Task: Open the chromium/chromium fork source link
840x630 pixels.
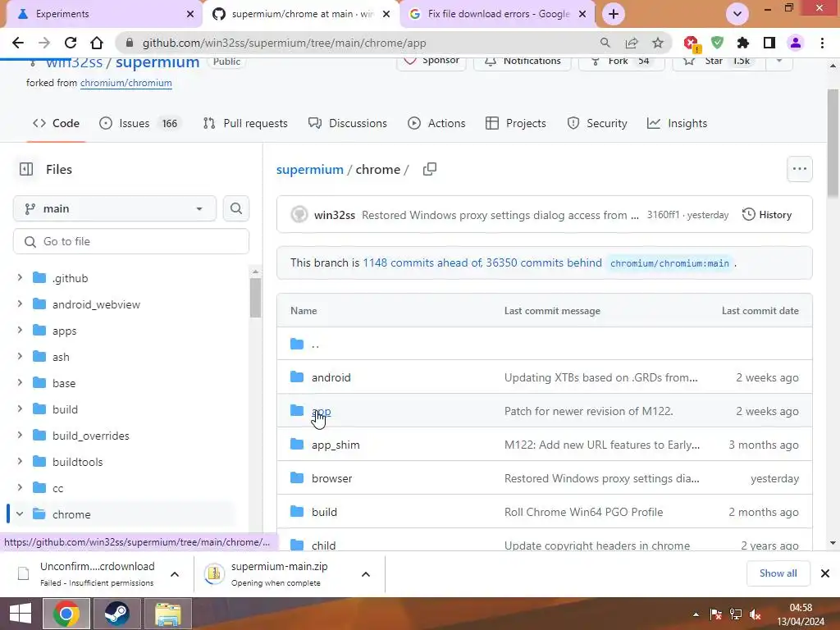Action: click(126, 83)
